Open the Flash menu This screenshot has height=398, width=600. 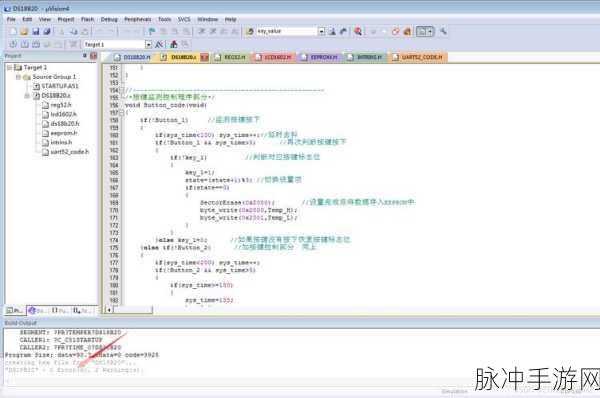coord(88,19)
